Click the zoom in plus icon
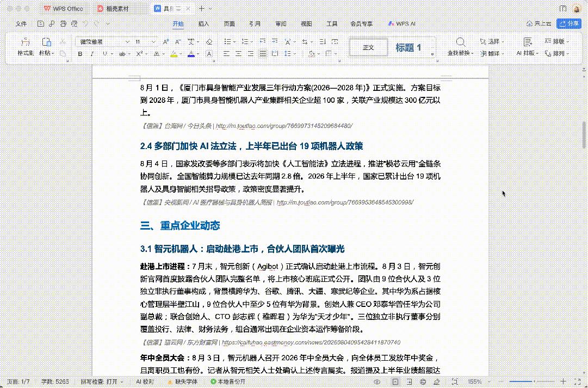 pyautogui.click(x=563, y=381)
